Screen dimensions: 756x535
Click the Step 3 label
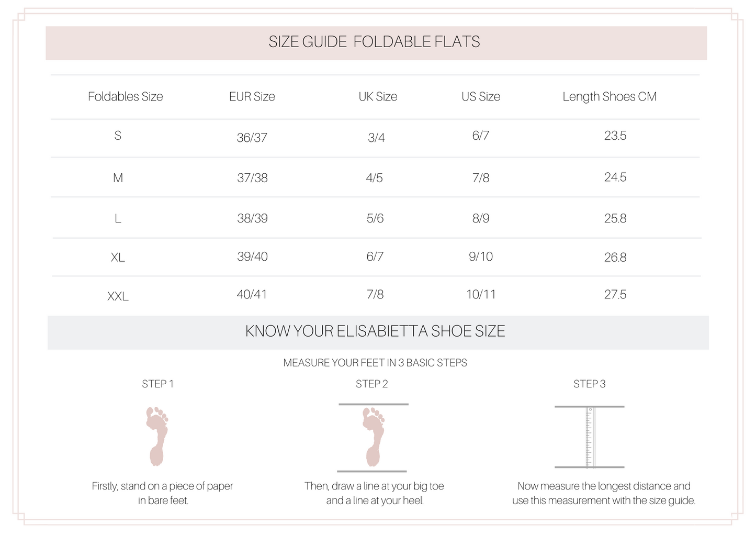pos(590,384)
